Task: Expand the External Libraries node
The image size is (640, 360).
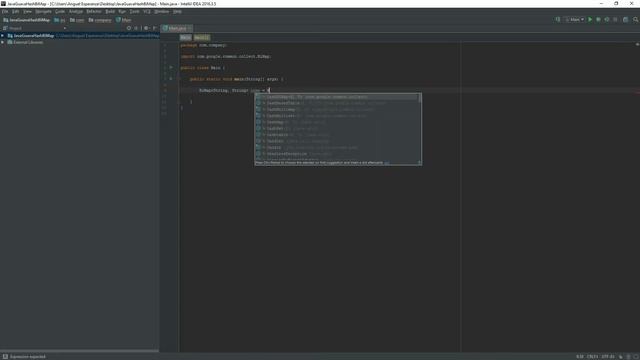Action: coord(3,42)
